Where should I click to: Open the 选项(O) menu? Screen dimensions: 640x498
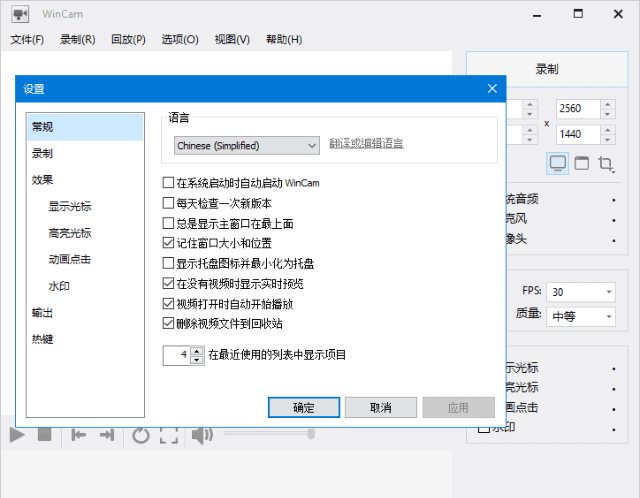(x=180, y=39)
